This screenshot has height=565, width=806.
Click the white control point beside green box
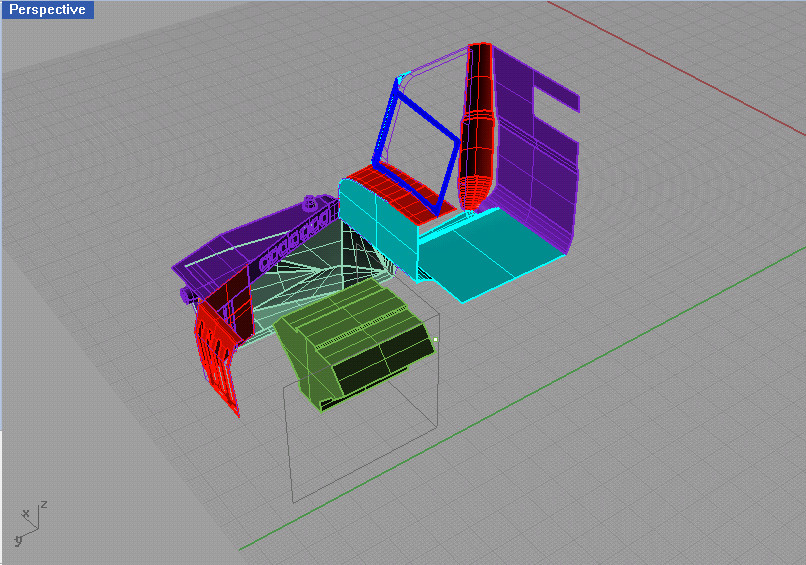435,340
